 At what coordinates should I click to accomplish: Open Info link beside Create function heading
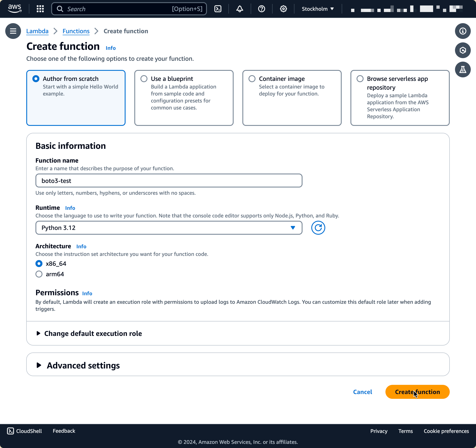[111, 48]
